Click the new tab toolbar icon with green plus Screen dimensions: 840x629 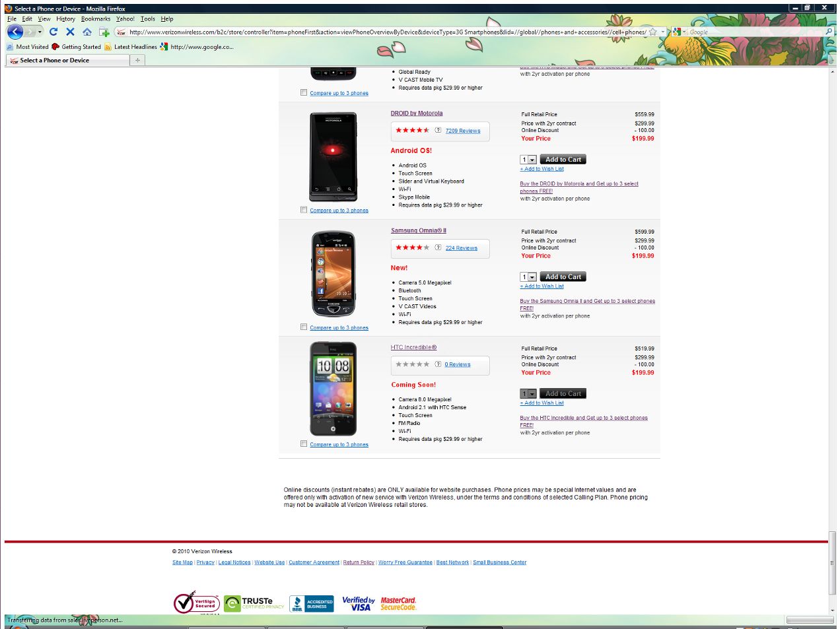click(104, 32)
